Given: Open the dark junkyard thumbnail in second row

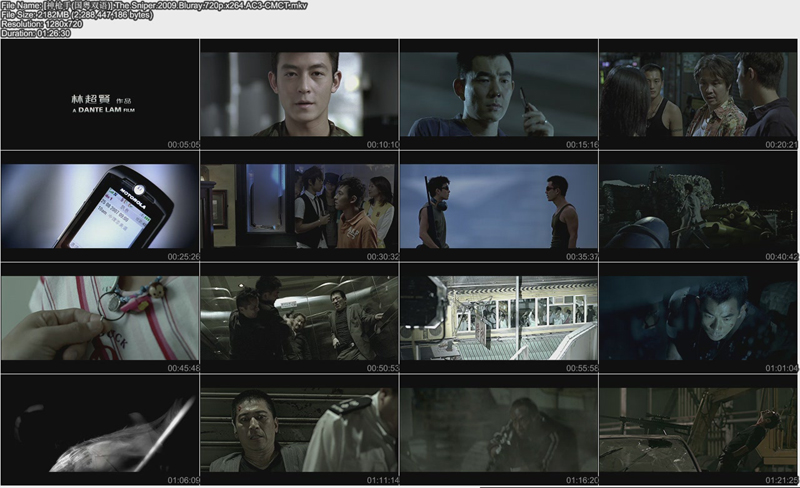Looking at the screenshot, I should (698, 206).
